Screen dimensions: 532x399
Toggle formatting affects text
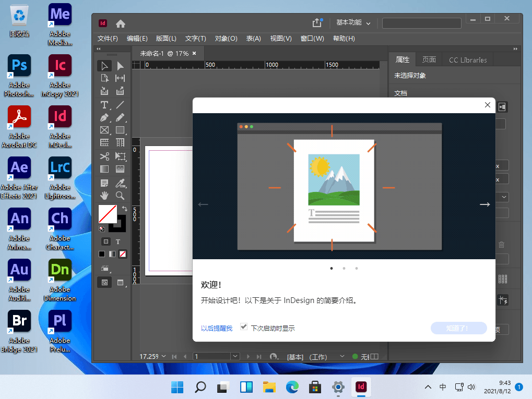tap(118, 241)
